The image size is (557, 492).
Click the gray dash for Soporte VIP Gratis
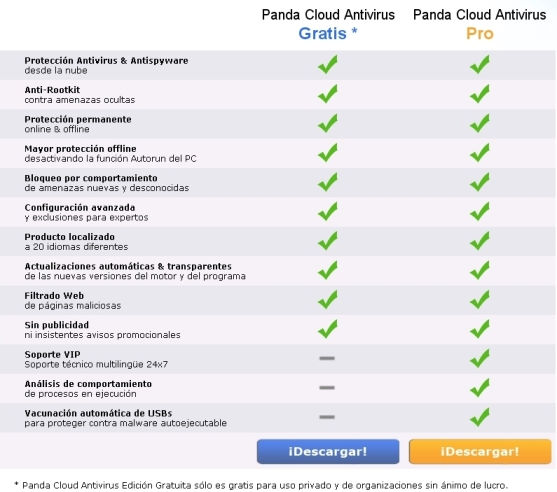pos(327,358)
